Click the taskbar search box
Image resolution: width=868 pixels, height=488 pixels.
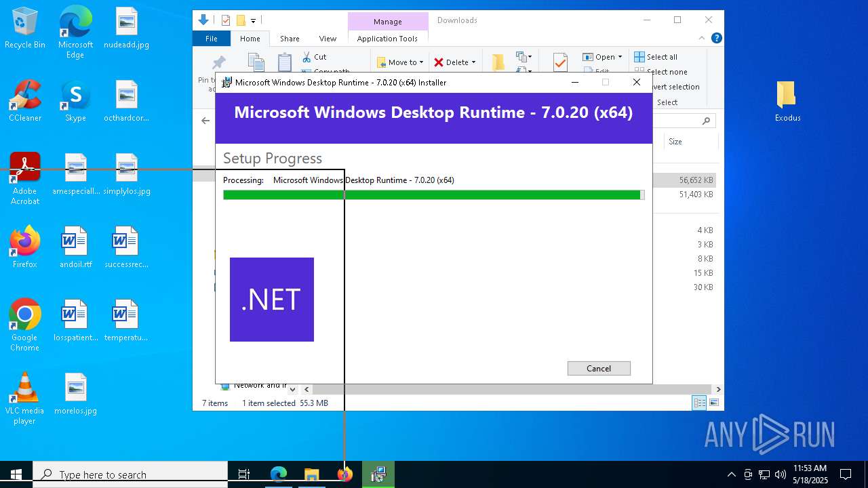point(130,474)
